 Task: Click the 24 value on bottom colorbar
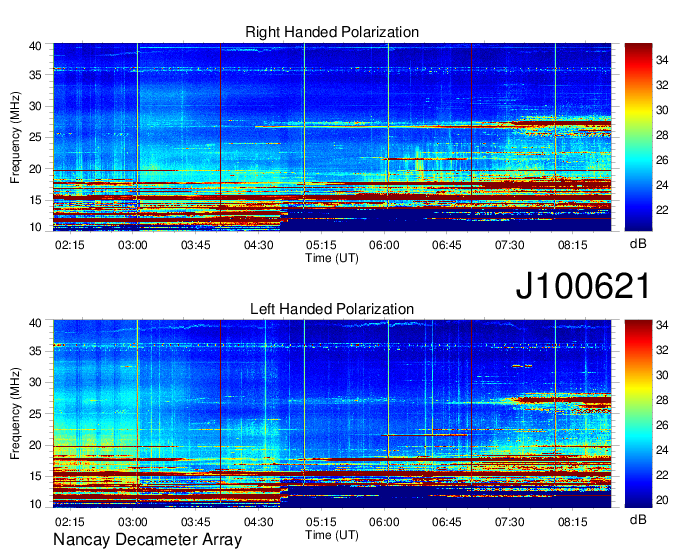pyautogui.click(x=662, y=450)
